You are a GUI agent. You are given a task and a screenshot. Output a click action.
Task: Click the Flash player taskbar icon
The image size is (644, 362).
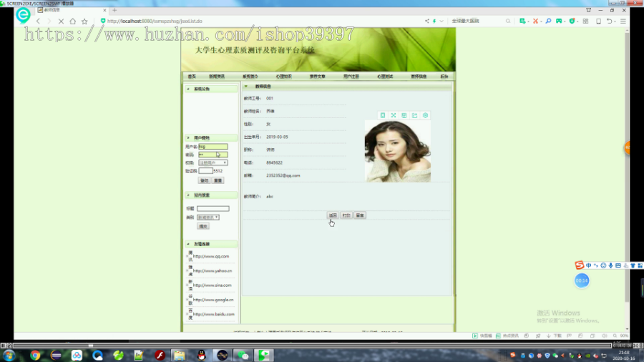160,356
